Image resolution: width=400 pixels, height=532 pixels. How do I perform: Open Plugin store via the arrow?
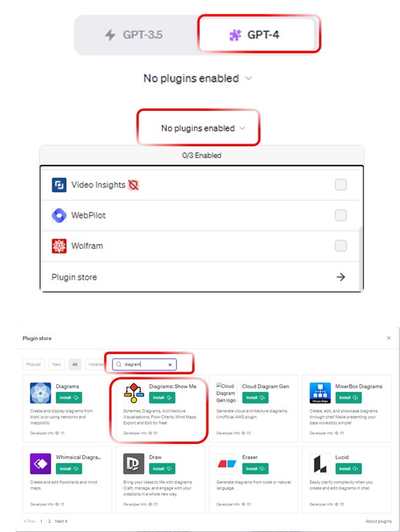coord(340,277)
